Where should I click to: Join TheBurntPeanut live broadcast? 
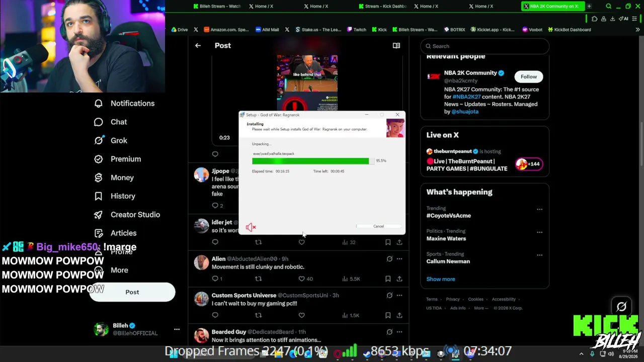pos(485,160)
